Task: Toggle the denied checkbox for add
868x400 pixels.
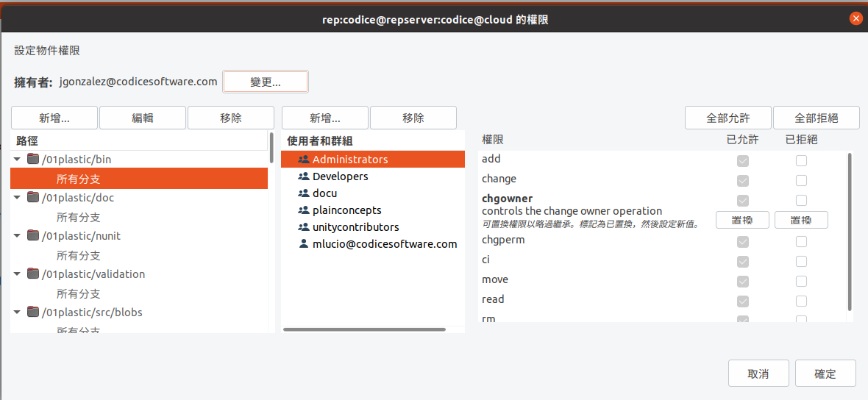Action: (801, 161)
